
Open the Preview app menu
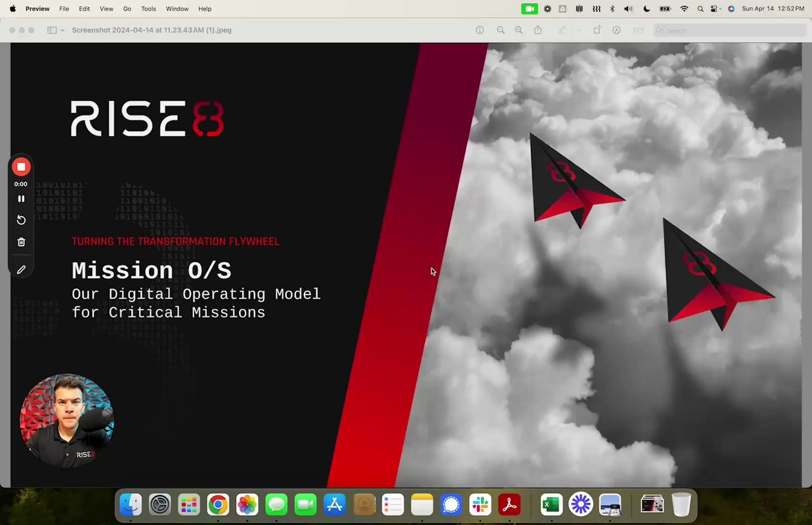(x=37, y=9)
